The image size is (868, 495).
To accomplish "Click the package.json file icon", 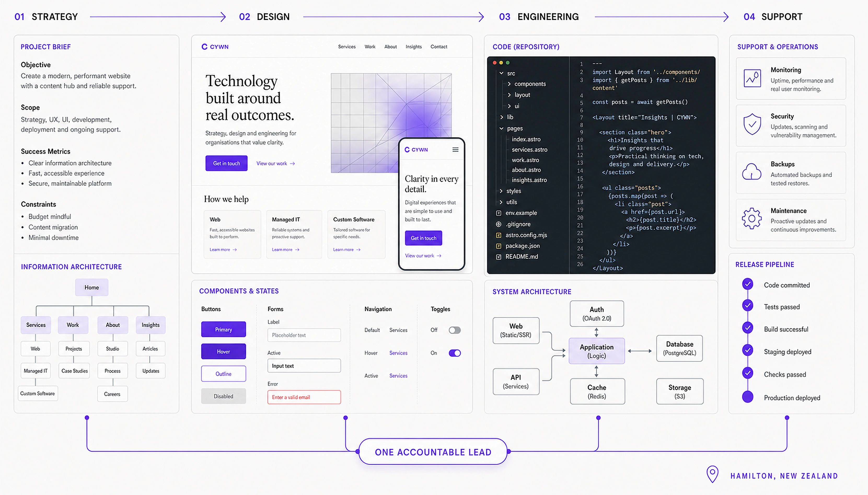I will [x=499, y=246].
